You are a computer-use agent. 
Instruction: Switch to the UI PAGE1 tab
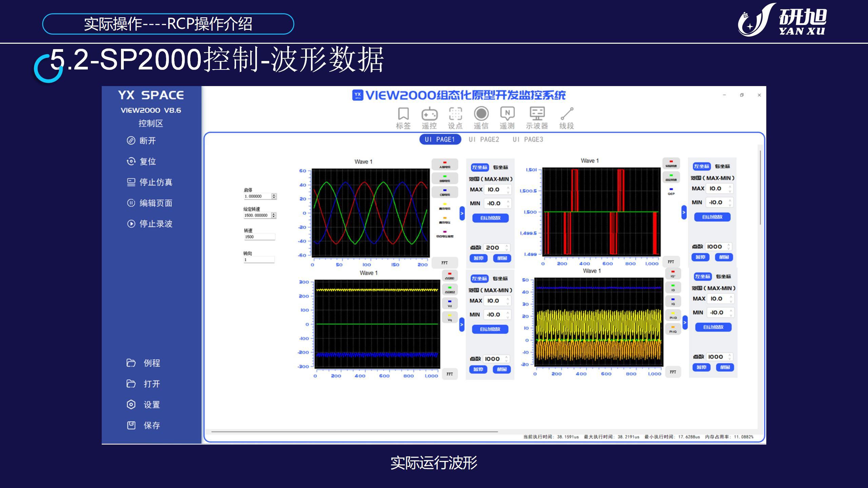[440, 139]
